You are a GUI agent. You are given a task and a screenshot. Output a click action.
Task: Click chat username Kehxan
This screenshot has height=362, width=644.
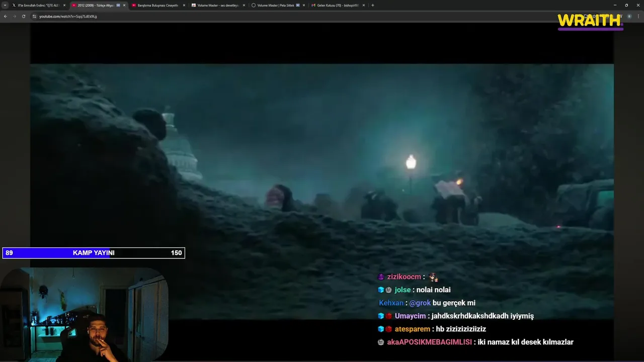(391, 303)
